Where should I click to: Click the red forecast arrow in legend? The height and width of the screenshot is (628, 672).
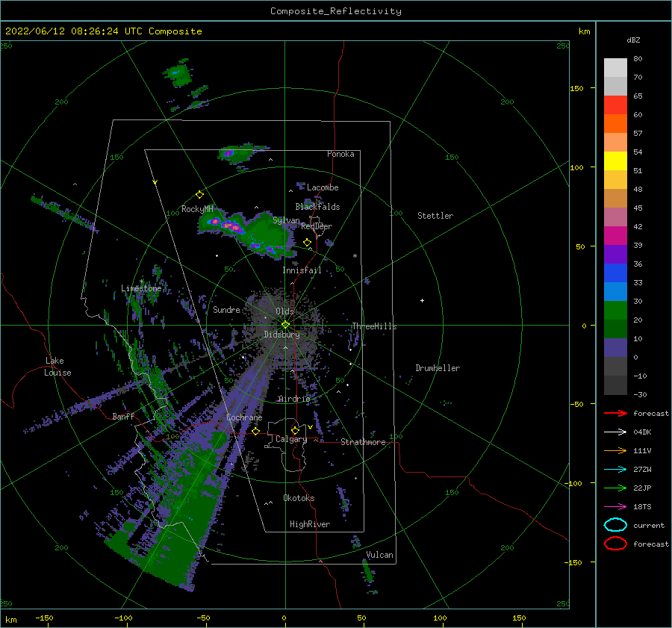point(615,413)
